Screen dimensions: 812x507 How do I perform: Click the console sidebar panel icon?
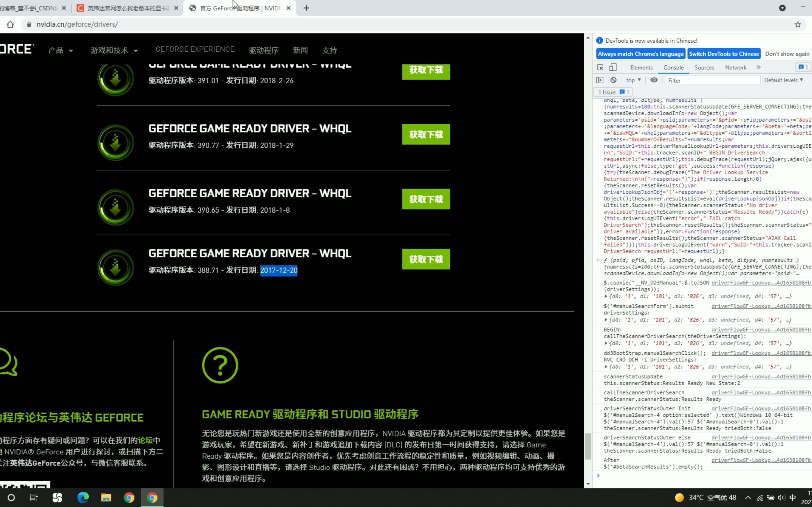pos(600,80)
